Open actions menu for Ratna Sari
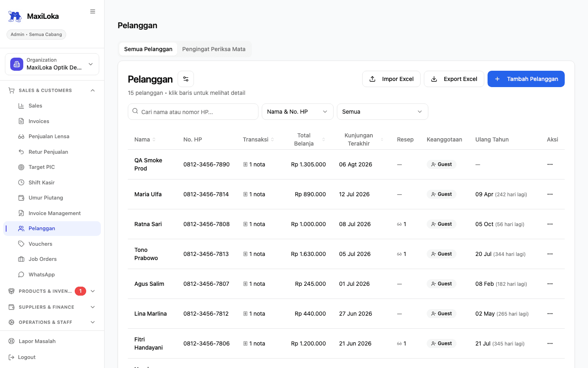This screenshot has height=368, width=588. pos(550,224)
